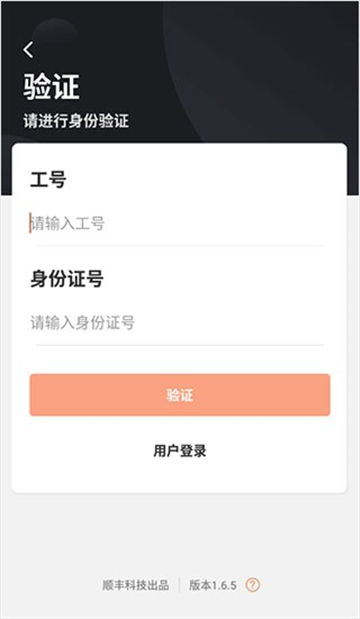Click the vertical divider between footer texts

coord(179,585)
